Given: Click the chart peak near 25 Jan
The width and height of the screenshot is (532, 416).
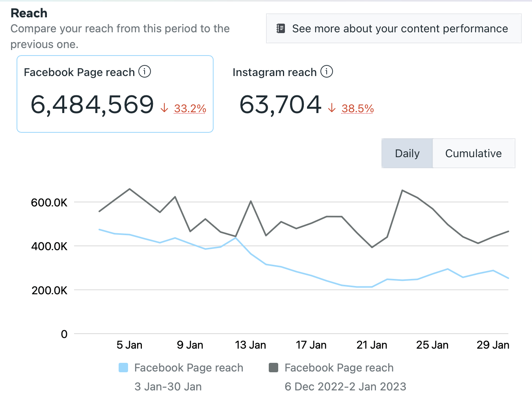Looking at the screenshot, I should pos(402,190).
